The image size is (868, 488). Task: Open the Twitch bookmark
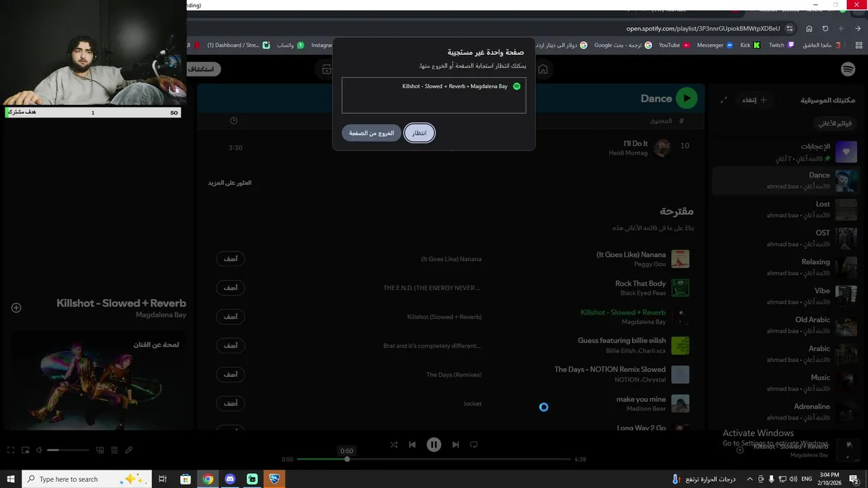pos(781,45)
